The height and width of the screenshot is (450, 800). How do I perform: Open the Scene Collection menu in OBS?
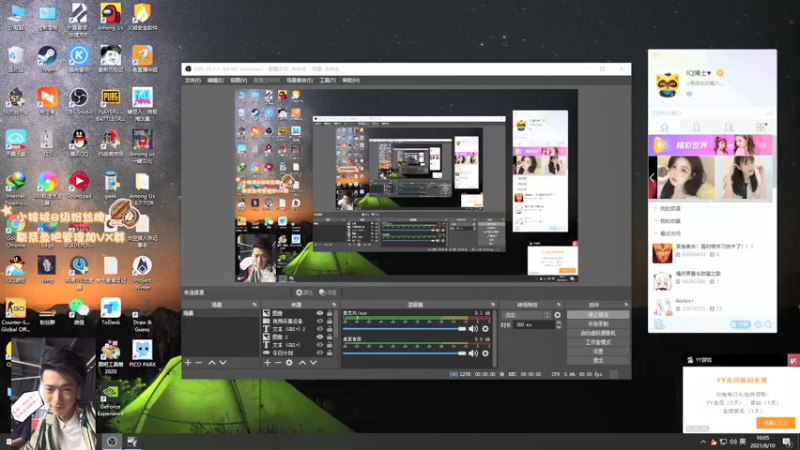click(x=299, y=80)
